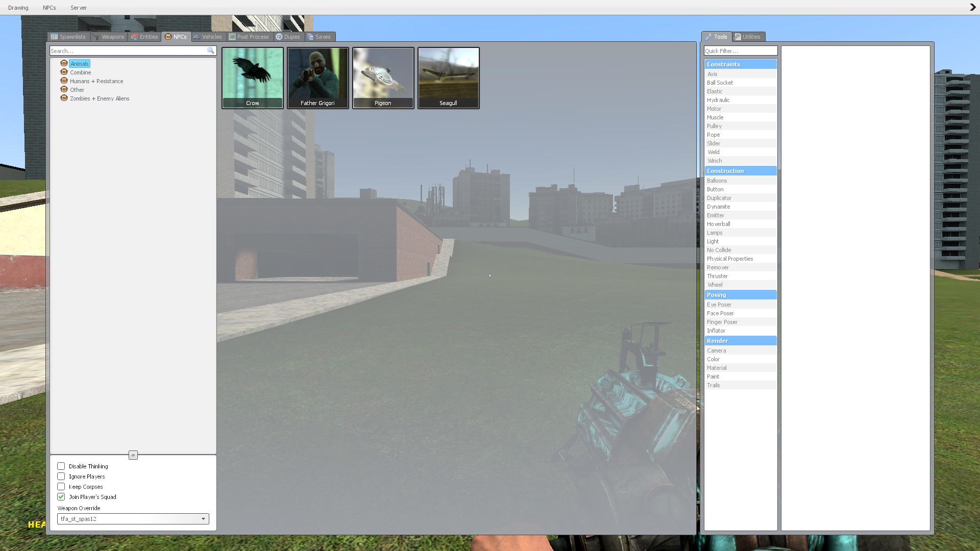This screenshot has width=980, height=551.
Task: Switch to the Utilities tab
Action: point(748,37)
